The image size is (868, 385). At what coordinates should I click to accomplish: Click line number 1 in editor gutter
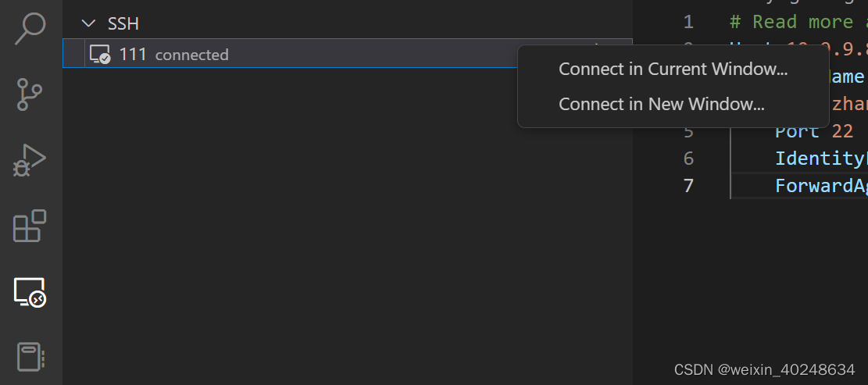coord(688,21)
